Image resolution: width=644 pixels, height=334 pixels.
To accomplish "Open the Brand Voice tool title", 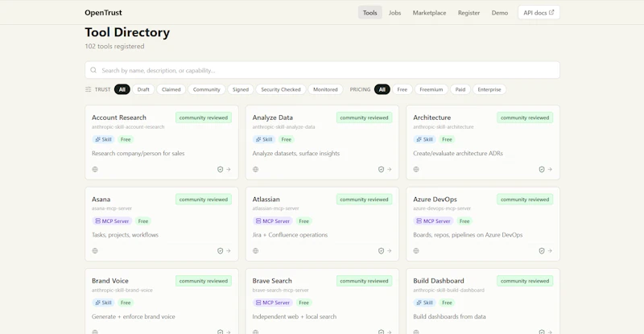I will (x=110, y=281).
